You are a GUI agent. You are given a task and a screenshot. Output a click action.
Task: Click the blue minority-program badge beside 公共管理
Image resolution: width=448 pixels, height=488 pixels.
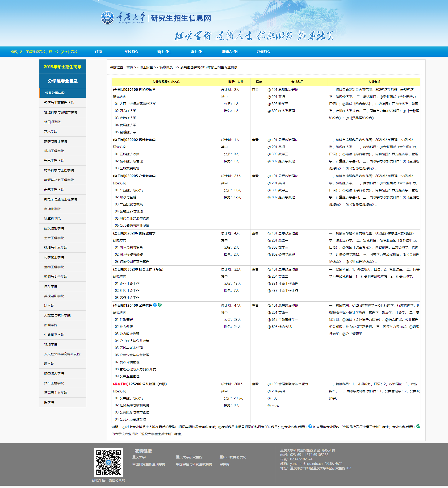coord(155,305)
